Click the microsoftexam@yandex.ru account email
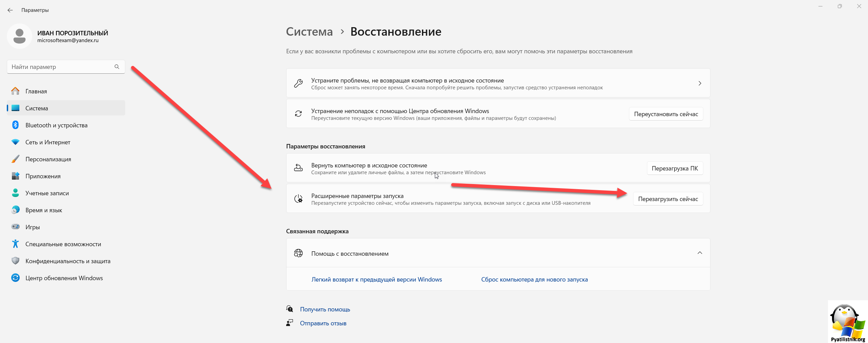 [x=68, y=40]
